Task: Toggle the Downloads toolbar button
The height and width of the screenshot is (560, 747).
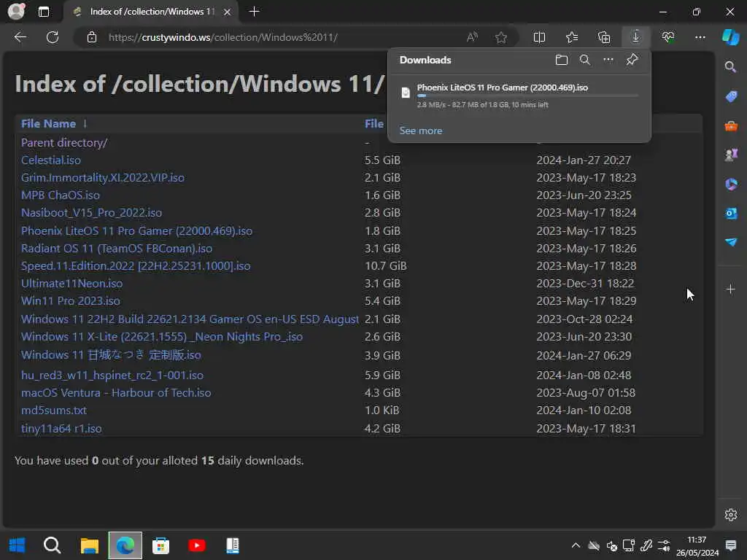Action: (x=635, y=37)
